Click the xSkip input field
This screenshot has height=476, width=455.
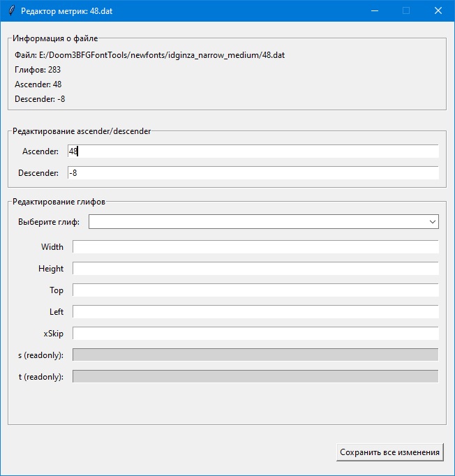pos(255,334)
